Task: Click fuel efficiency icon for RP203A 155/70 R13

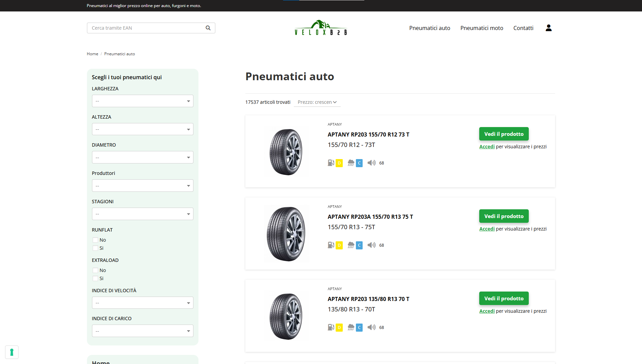Action: [331, 245]
